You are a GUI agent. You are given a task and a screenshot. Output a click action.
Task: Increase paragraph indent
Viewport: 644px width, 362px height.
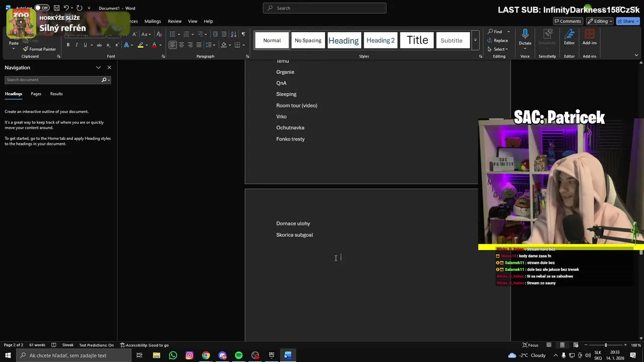pyautogui.click(x=224, y=34)
